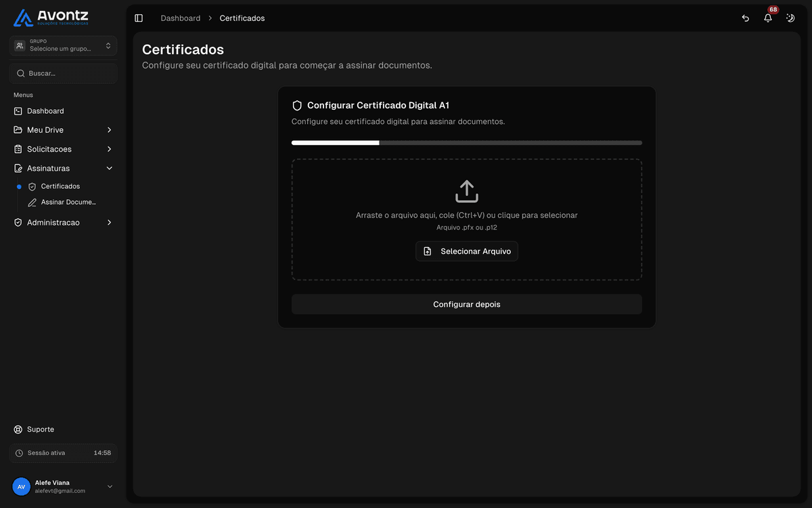The width and height of the screenshot is (812, 508).
Task: Open notifications via the bell icon
Action: (x=767, y=18)
